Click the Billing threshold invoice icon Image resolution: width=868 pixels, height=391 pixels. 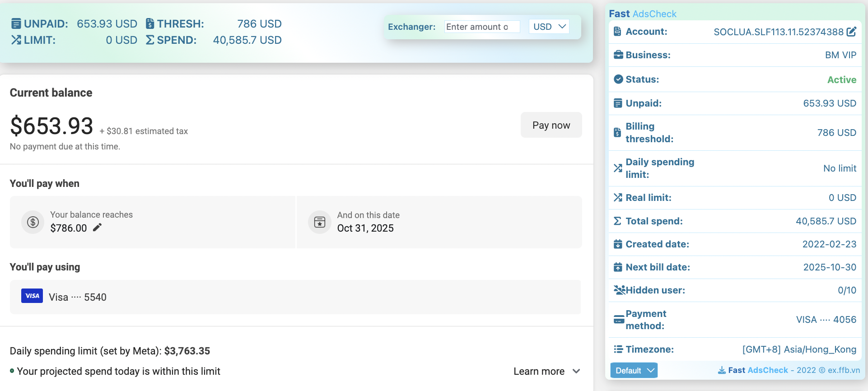617,133
